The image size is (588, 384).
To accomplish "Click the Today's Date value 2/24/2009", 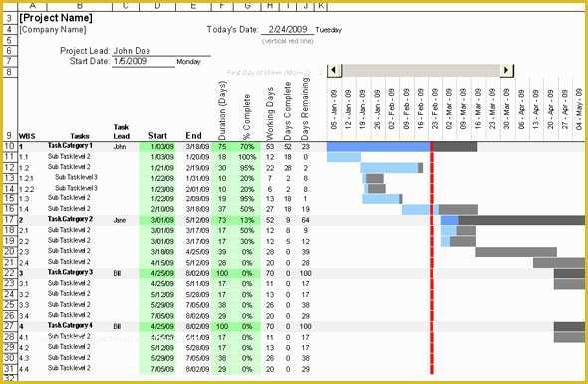I will (288, 29).
